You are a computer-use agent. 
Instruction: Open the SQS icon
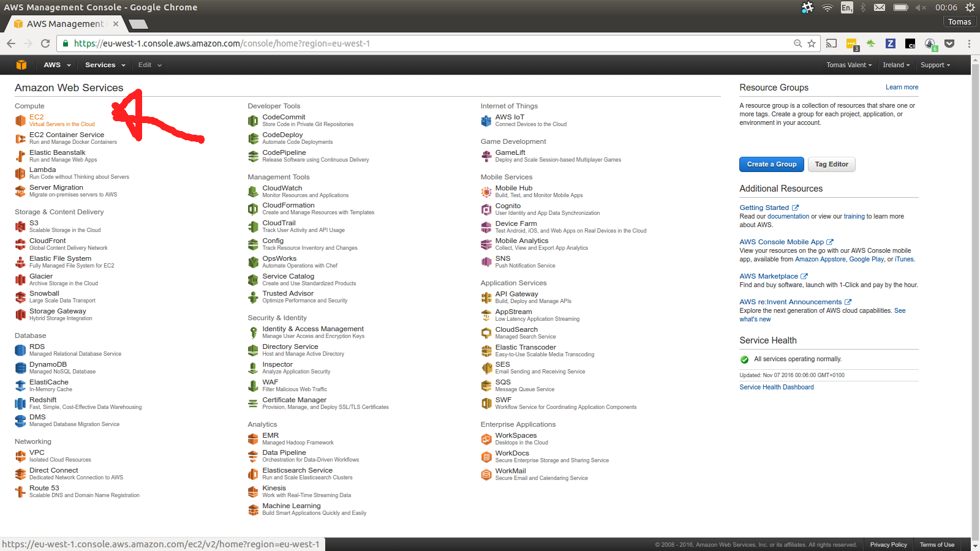[486, 386]
